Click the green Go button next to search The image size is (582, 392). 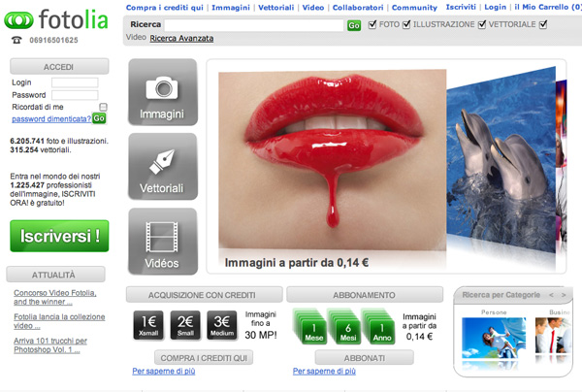tap(354, 25)
